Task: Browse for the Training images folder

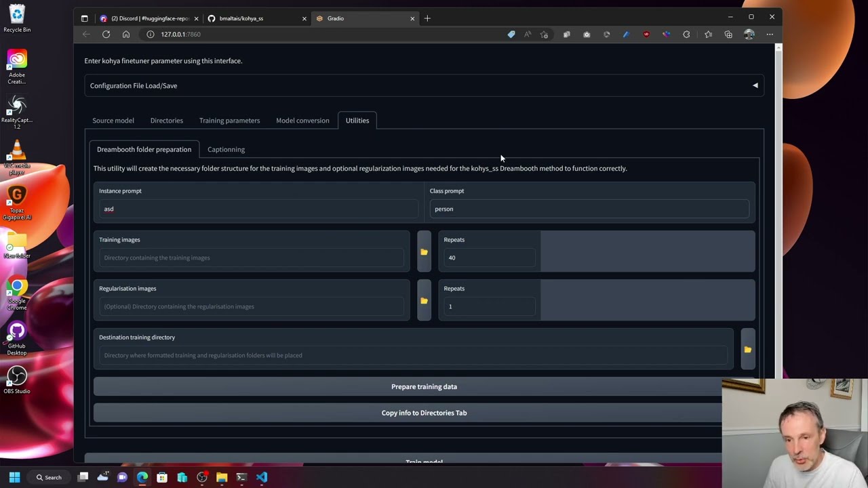Action: [424, 251]
